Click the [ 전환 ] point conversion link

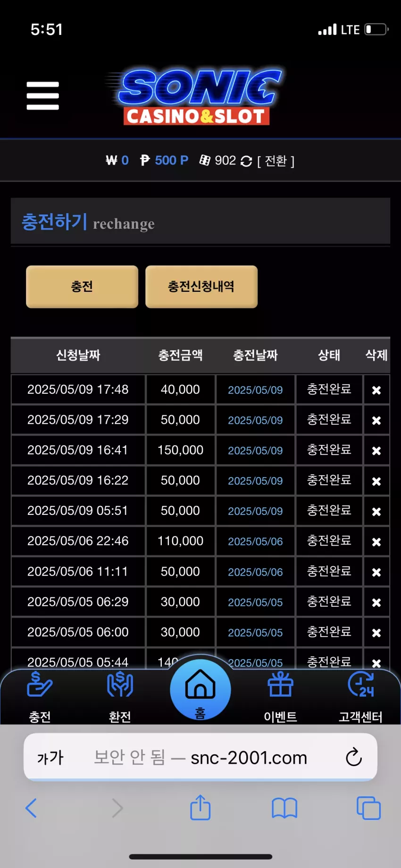(x=276, y=161)
